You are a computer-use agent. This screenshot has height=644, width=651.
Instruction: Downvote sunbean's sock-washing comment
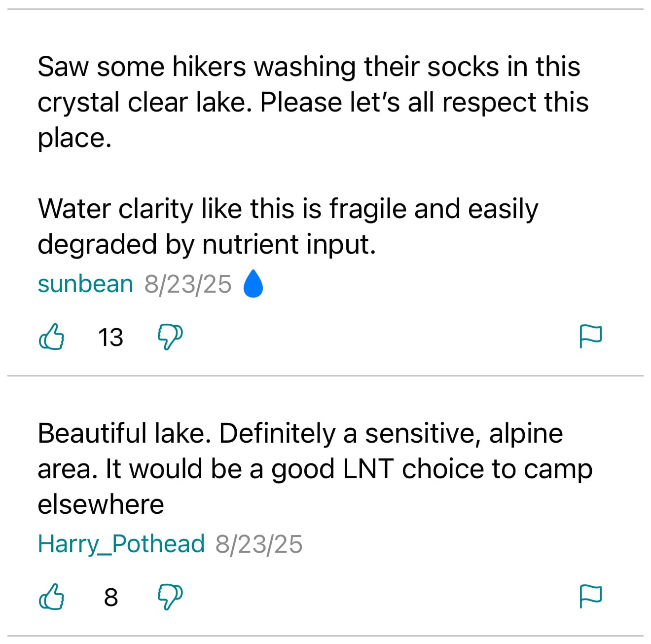170,337
